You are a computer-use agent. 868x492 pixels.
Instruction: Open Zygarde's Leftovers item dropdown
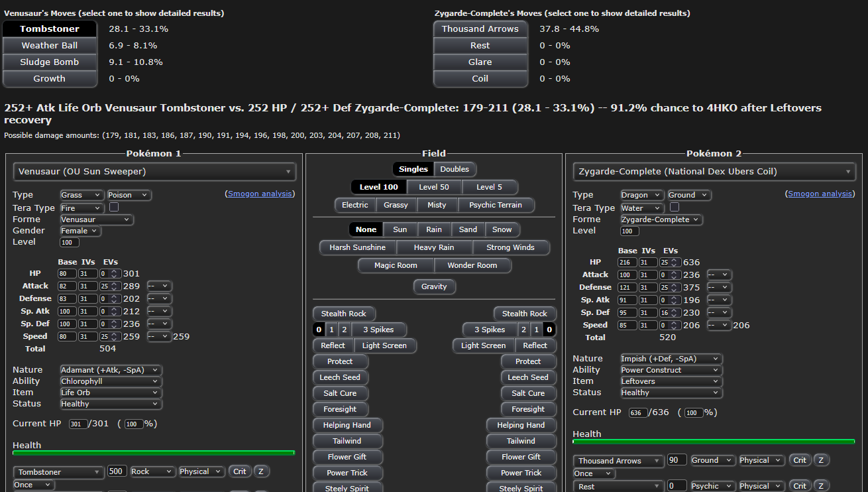pos(671,381)
